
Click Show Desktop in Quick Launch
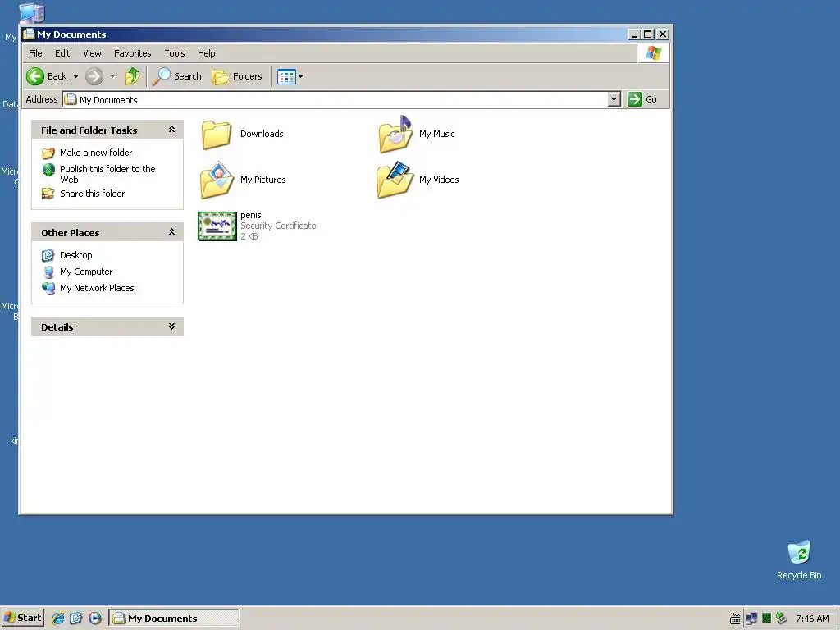pyautogui.click(x=76, y=619)
